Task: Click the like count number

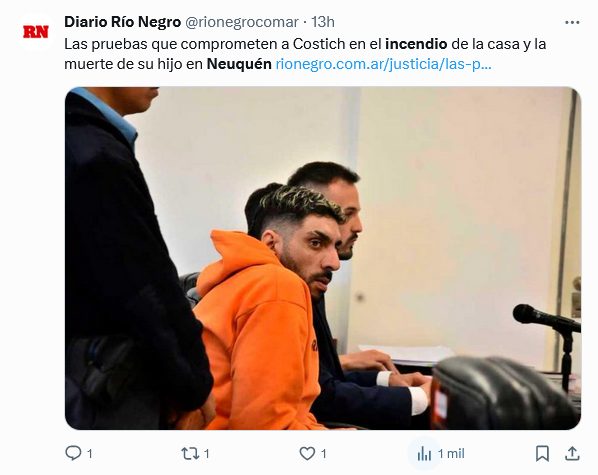Action: (x=323, y=454)
